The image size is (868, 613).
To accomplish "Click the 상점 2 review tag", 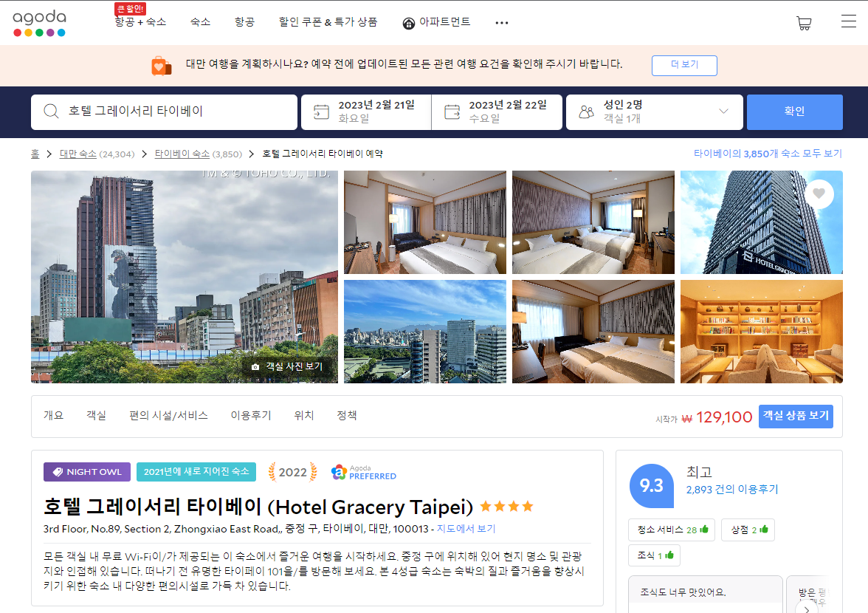I will pos(748,530).
